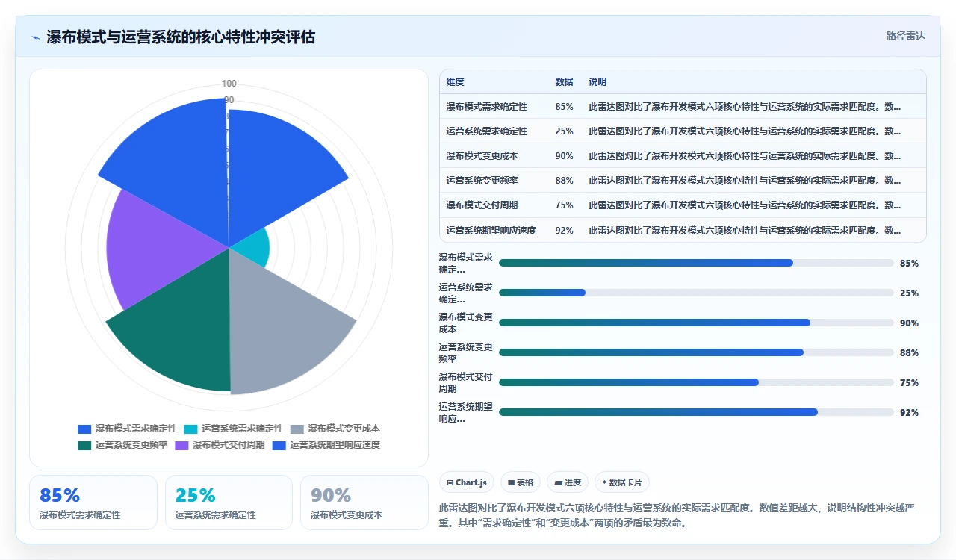The height and width of the screenshot is (560, 956).
Task: Click the 88% progress bar
Action: tap(696, 352)
